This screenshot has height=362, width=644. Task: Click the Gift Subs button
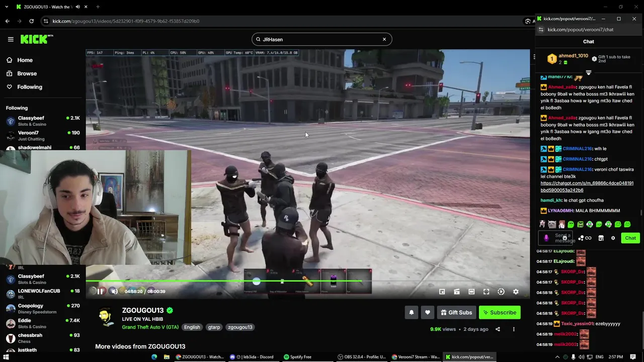[456, 313]
